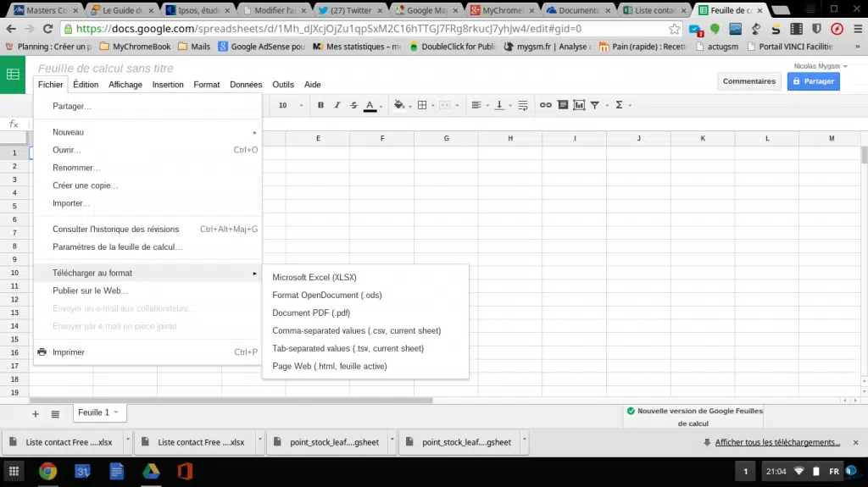Viewport: 868px width, 487px height.
Task: Switch to the Twitter browser tab
Action: point(351,10)
